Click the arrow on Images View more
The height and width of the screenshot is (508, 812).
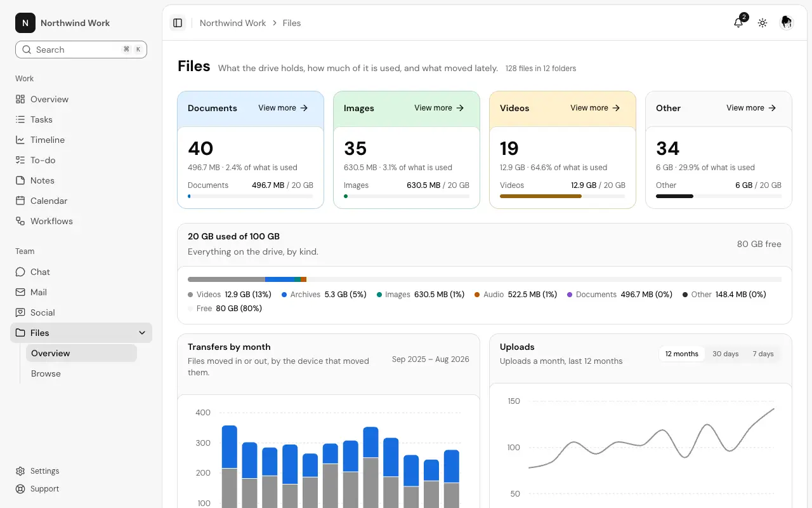[x=460, y=108]
